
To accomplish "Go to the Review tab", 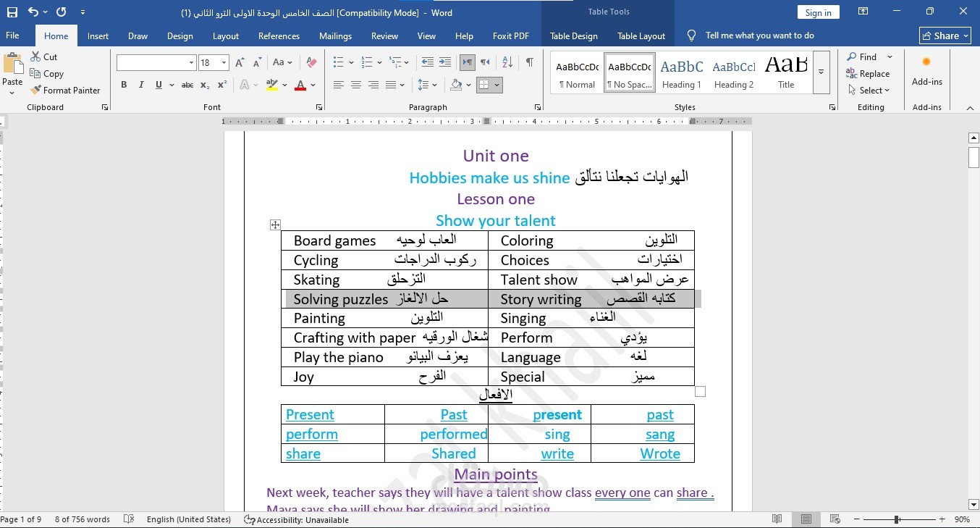I will (x=384, y=35).
